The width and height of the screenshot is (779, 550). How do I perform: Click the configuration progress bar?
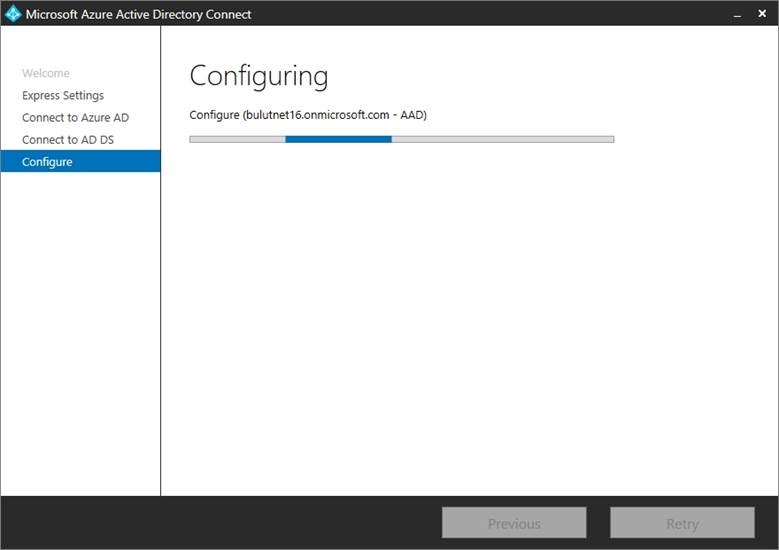[401, 139]
